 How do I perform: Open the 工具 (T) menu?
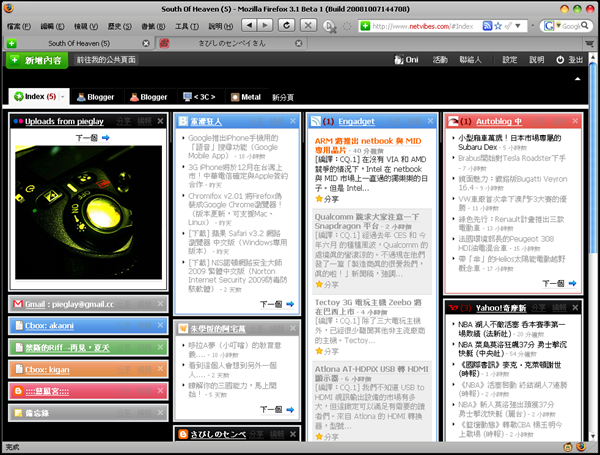(187, 26)
